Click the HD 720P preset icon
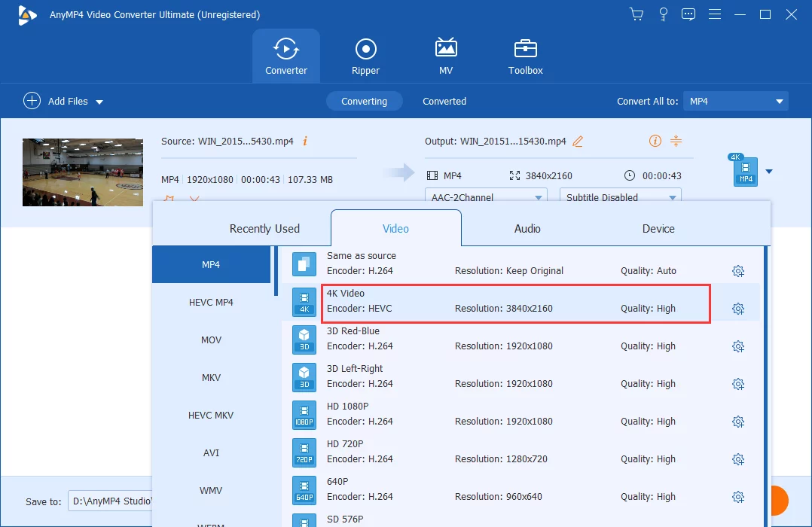812x527 pixels. (304, 452)
